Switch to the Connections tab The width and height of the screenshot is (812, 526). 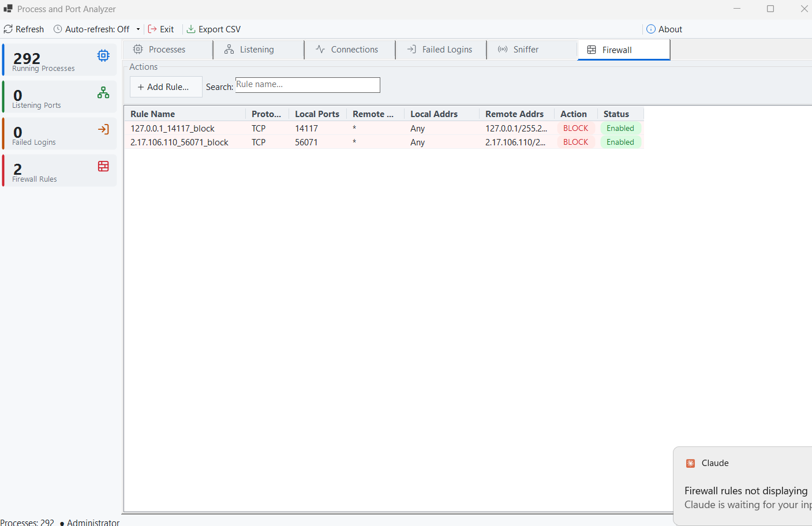coord(350,50)
